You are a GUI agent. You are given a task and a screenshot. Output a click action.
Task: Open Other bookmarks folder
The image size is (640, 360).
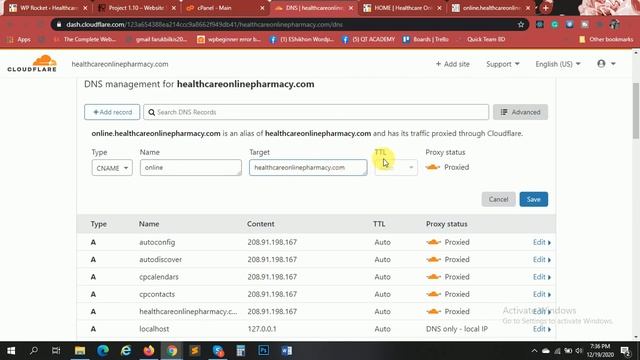(x=606, y=39)
